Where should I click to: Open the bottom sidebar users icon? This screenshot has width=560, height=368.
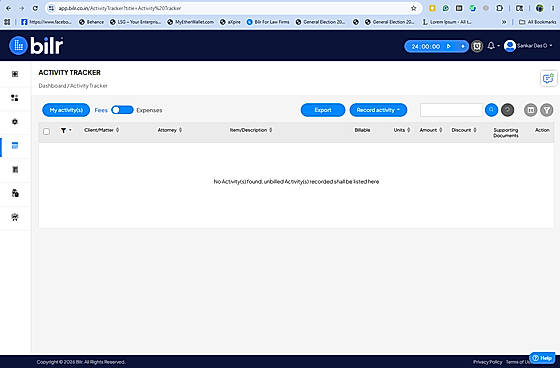[x=15, y=217]
